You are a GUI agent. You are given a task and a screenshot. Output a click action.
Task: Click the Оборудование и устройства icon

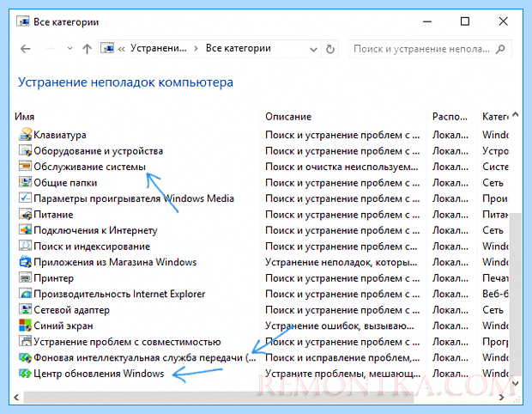(26, 151)
